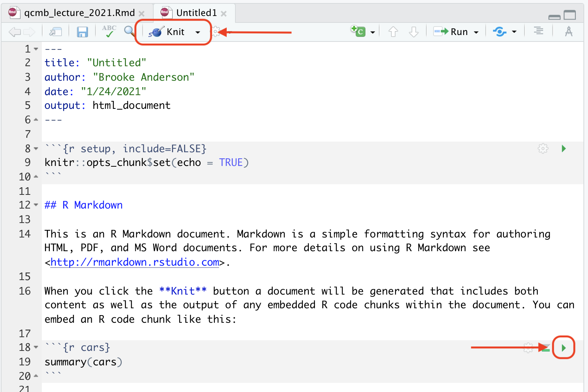Click the knitr::opts_chunk$set line

[x=146, y=163]
